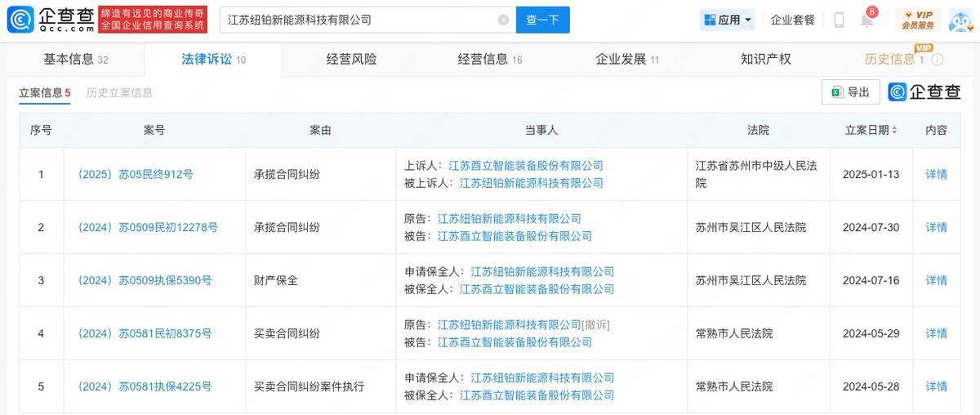This screenshot has height=415, width=980.
Task: Open case (2024)苏0581民初8375号
Action: tap(144, 333)
